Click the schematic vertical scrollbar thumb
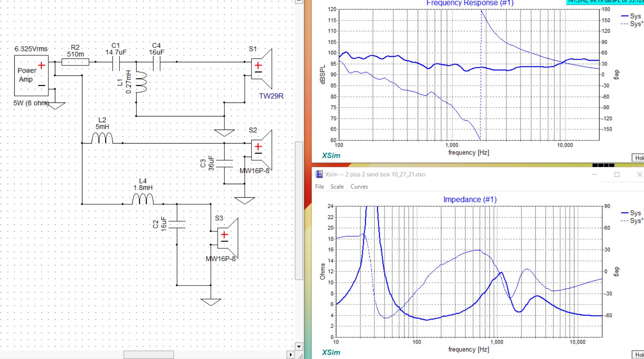The image size is (644, 359). click(x=299, y=210)
